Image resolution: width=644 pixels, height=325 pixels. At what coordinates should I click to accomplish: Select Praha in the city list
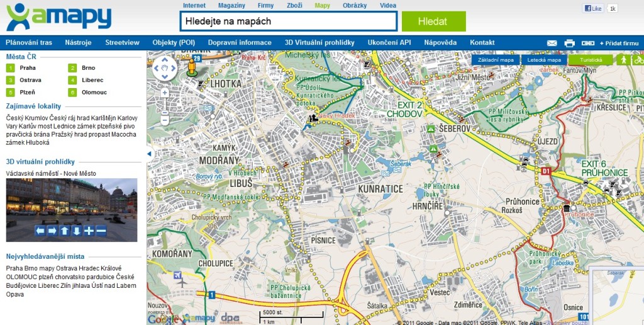[x=28, y=68]
